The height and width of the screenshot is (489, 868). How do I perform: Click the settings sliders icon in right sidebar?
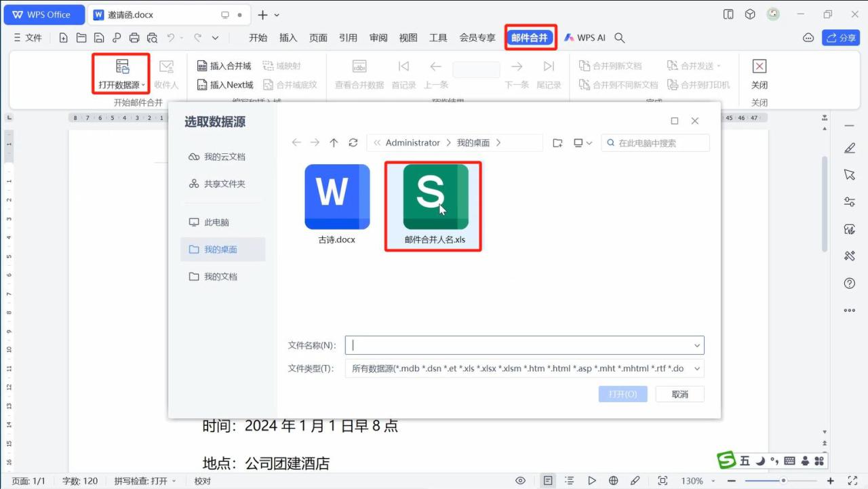pos(850,202)
